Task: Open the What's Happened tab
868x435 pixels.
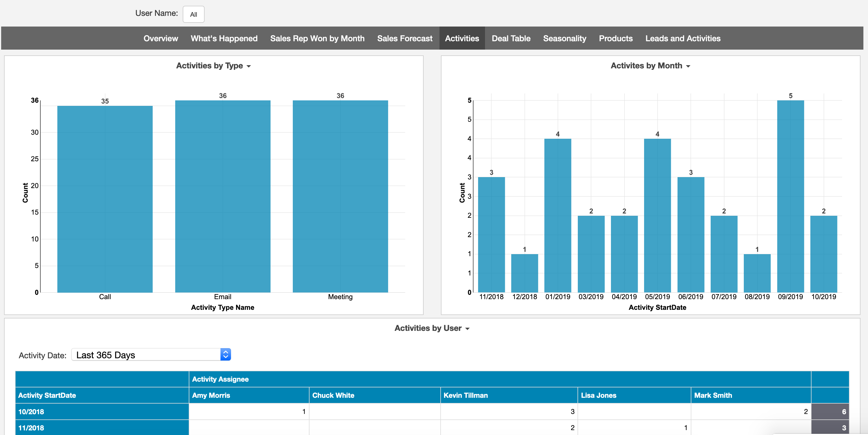Action: tap(224, 38)
